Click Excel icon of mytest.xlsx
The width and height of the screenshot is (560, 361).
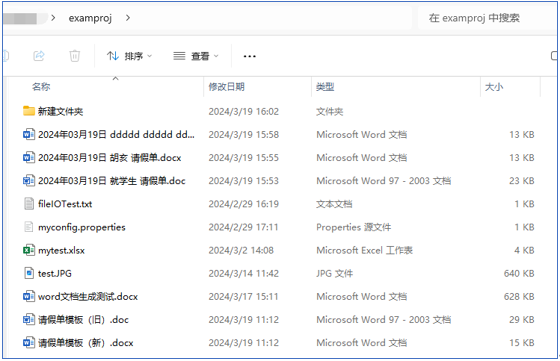[29, 250]
